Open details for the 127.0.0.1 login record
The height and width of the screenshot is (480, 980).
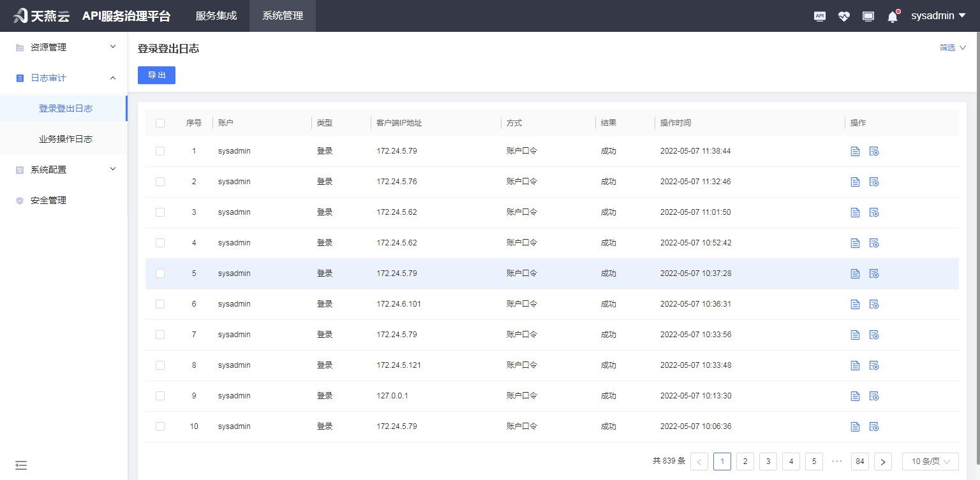[x=855, y=396]
